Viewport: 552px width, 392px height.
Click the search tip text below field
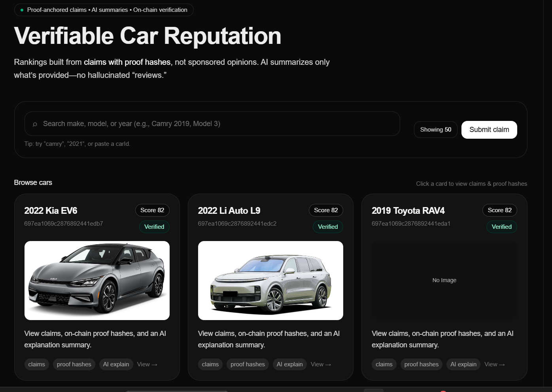(77, 144)
